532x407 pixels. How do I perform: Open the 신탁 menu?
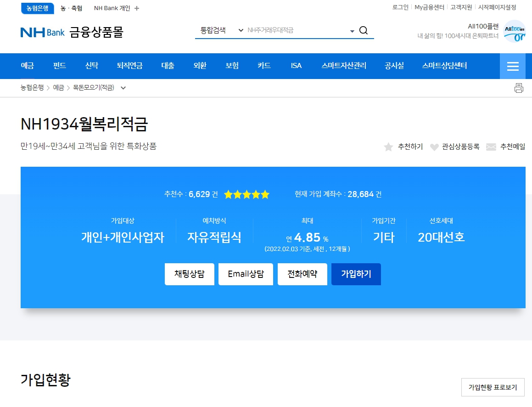[x=92, y=66]
